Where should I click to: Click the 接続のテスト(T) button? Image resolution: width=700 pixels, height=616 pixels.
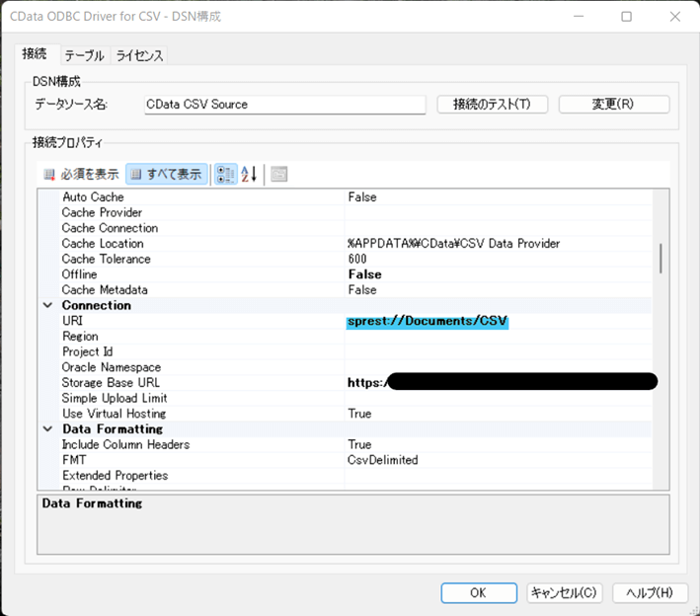(492, 105)
